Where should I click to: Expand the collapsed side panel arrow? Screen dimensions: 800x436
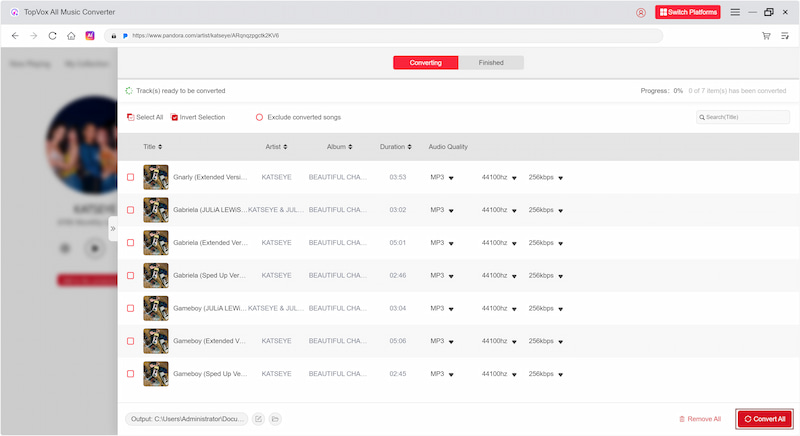tap(112, 229)
